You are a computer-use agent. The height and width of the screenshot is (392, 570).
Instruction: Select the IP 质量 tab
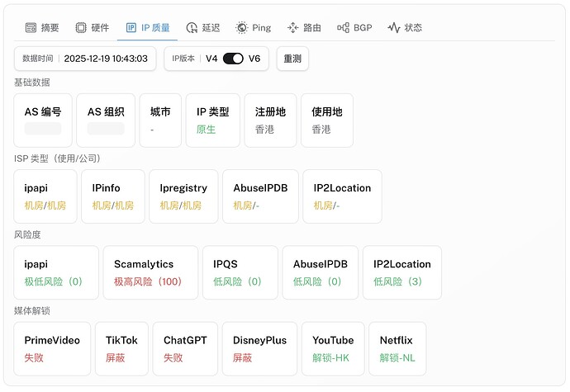coord(148,27)
